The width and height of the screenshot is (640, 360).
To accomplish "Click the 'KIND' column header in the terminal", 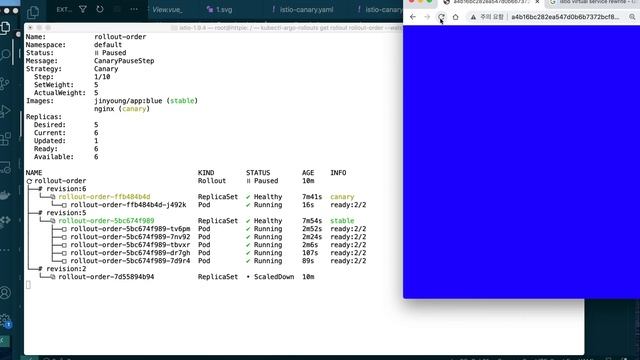I will [x=206, y=173].
